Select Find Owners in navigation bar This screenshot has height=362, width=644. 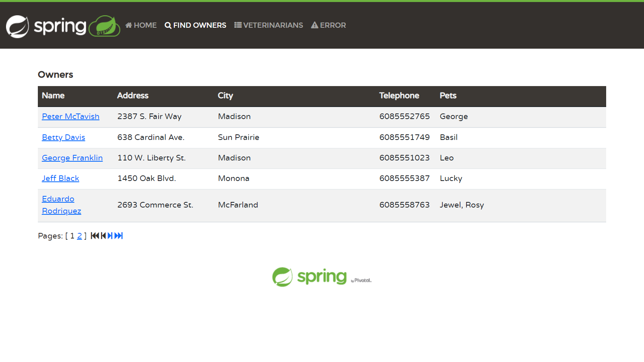(196, 25)
